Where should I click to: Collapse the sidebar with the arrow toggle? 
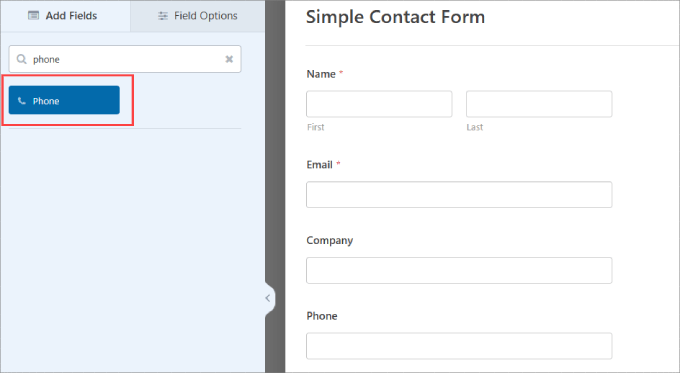click(268, 298)
